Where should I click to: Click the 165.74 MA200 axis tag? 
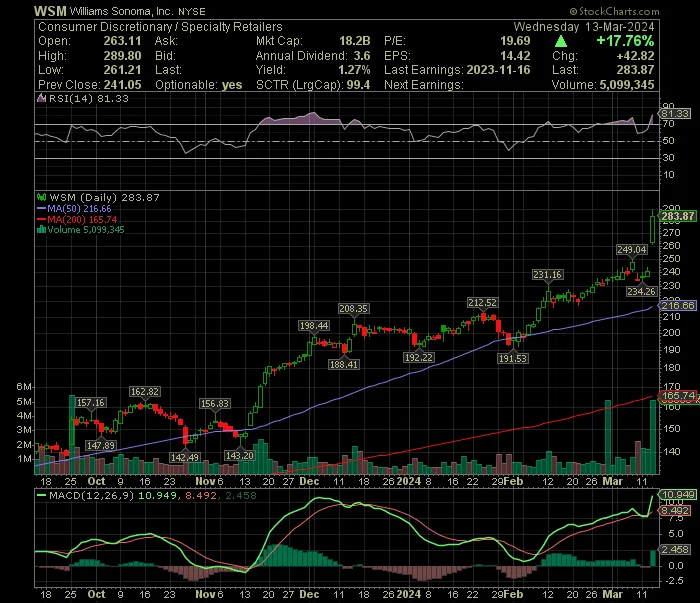pyautogui.click(x=678, y=395)
